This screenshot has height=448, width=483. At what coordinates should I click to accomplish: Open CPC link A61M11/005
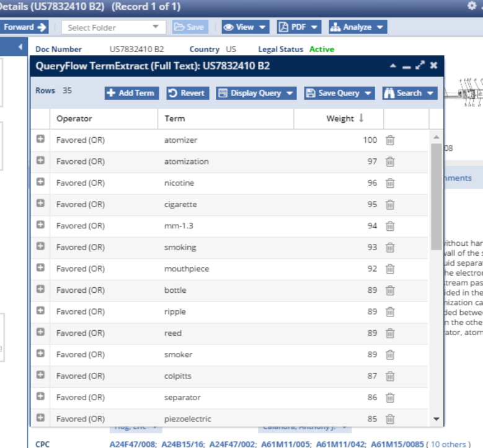pos(286,444)
